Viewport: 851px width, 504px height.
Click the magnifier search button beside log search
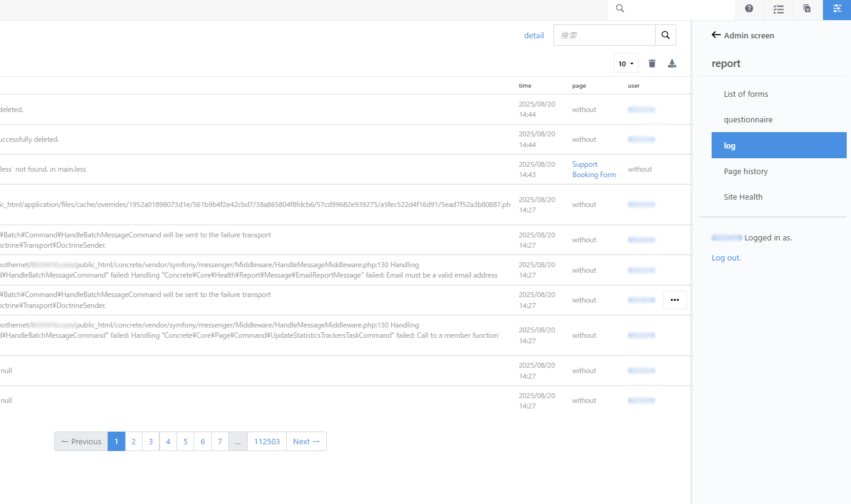click(665, 35)
